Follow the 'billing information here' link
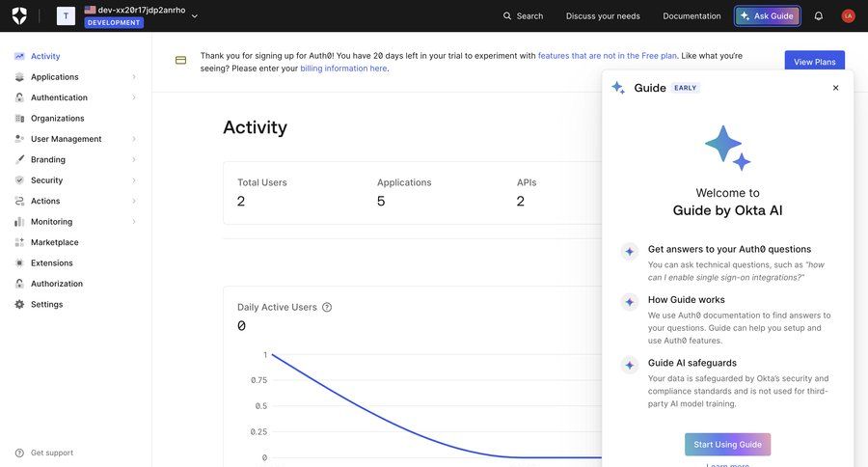Screen dimensions: 868x467 (343, 69)
